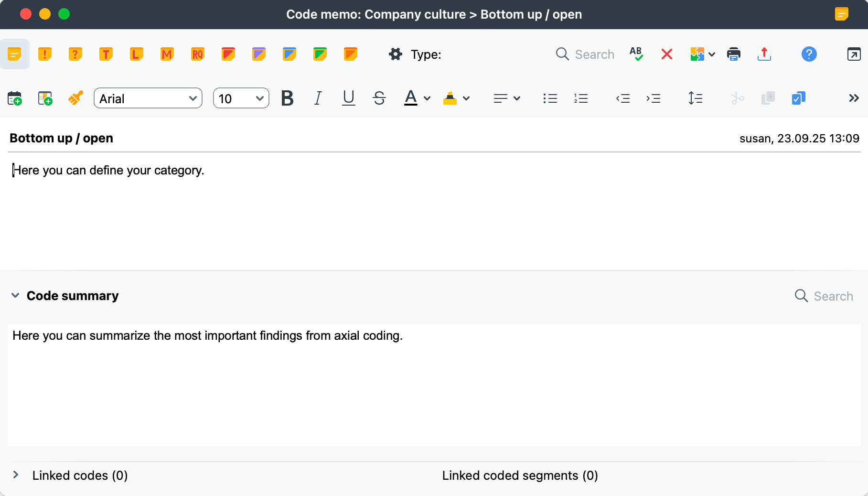Choose the 'T' theory memo icon

pos(106,54)
